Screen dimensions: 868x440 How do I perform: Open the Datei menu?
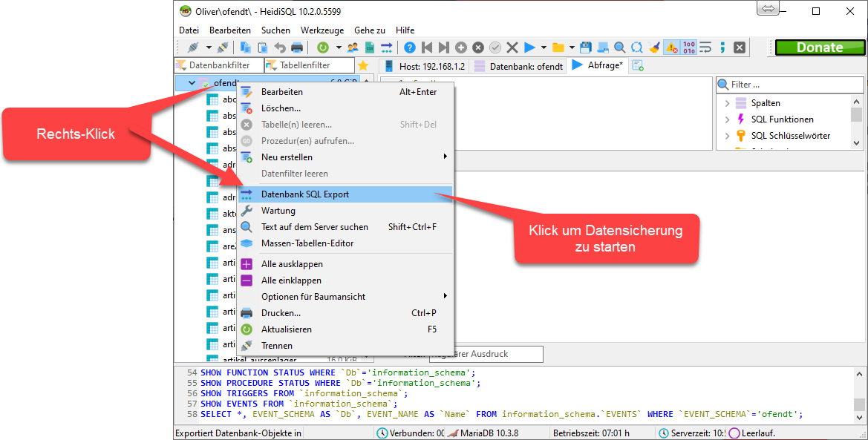pyautogui.click(x=189, y=30)
